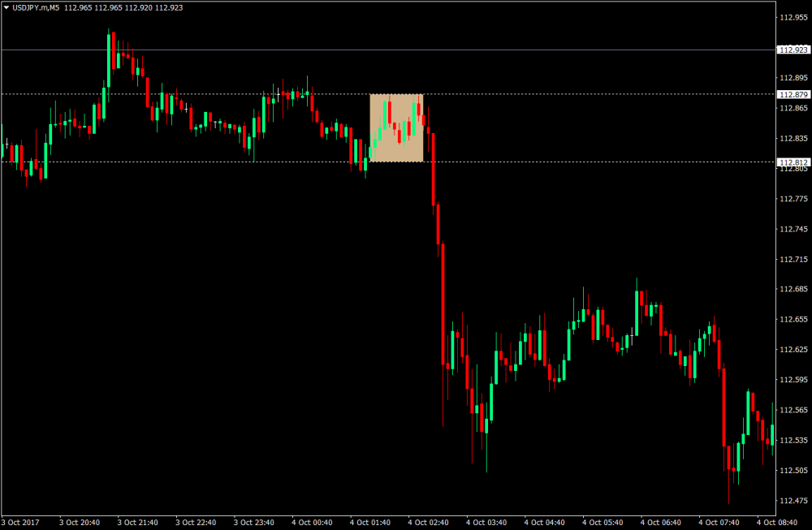Click the 3 Oct 23:40 time label
Image resolution: width=812 pixels, height=530 pixels.
tap(253, 522)
